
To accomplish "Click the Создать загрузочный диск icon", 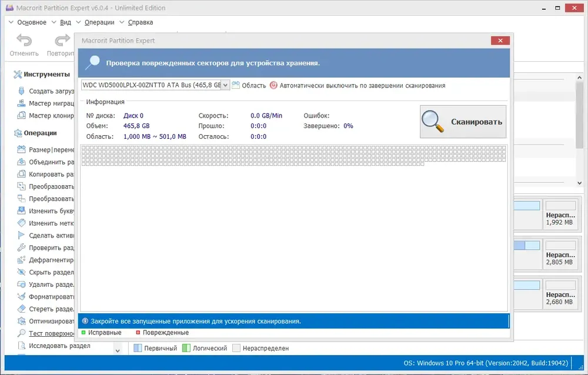I will [21, 91].
